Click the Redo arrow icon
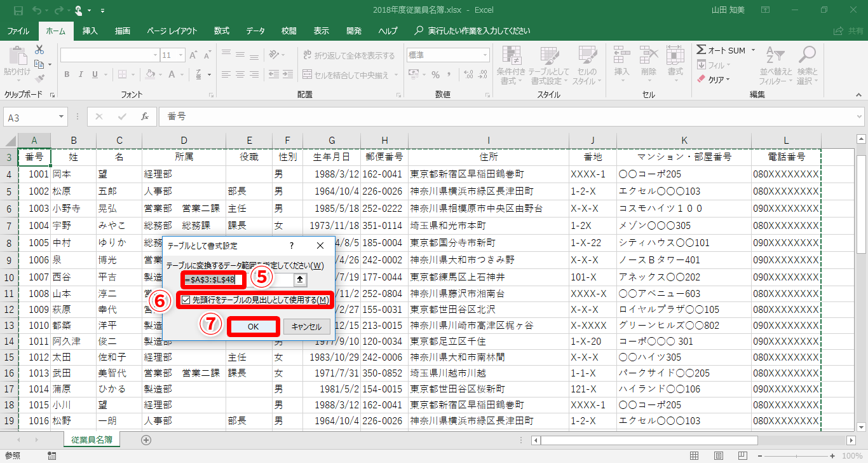The image size is (868, 463). pyautogui.click(x=58, y=11)
